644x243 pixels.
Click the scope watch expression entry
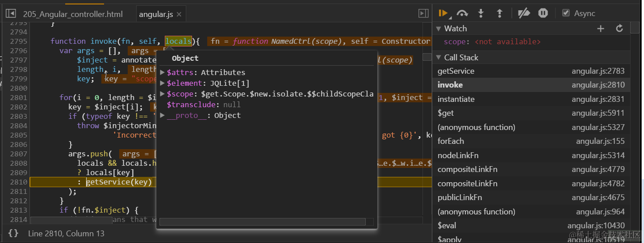[492, 42]
